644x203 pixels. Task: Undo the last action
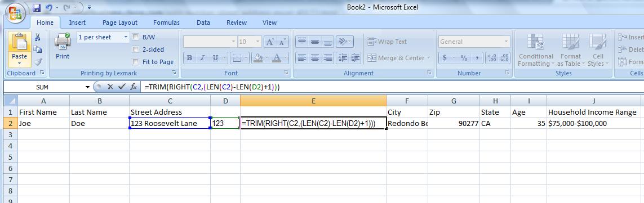tap(49, 7)
